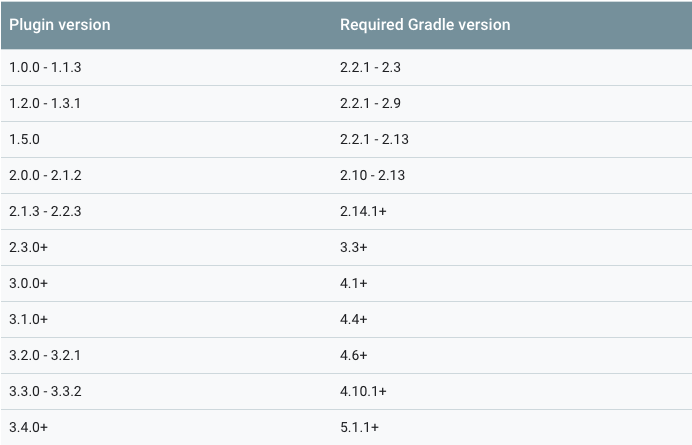Select plugin version 2.1.3 - 2.2.3
Image resolution: width=692 pixels, height=445 pixels.
click(45, 211)
